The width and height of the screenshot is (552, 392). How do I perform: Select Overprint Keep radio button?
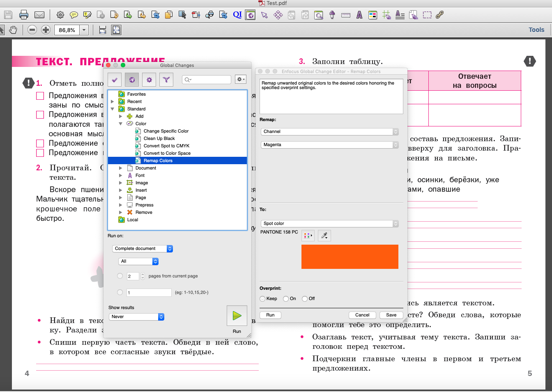click(x=263, y=299)
